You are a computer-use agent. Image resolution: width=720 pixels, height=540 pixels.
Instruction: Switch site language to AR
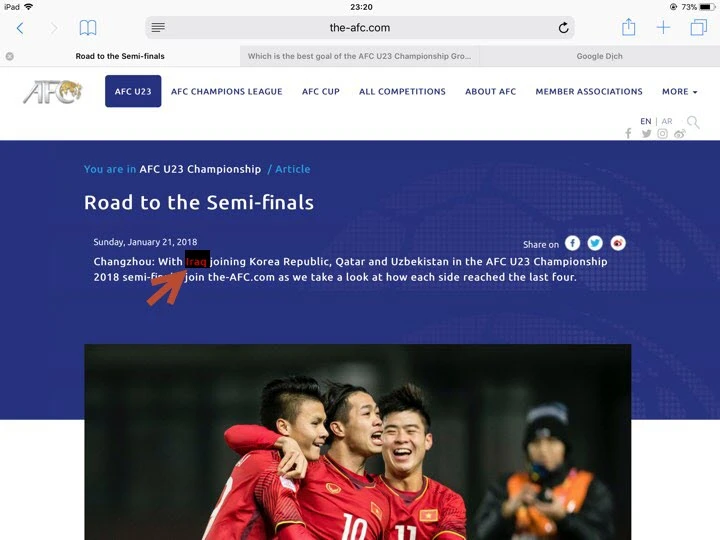click(x=667, y=121)
